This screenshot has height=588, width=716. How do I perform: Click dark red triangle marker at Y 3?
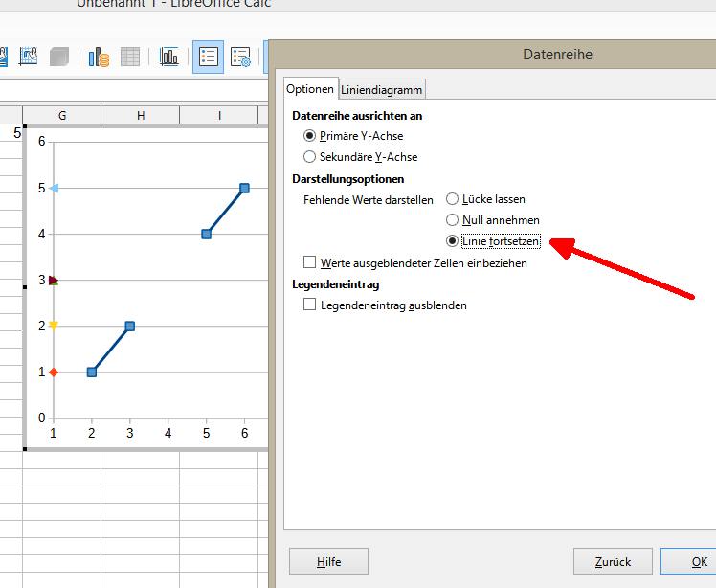(53, 280)
